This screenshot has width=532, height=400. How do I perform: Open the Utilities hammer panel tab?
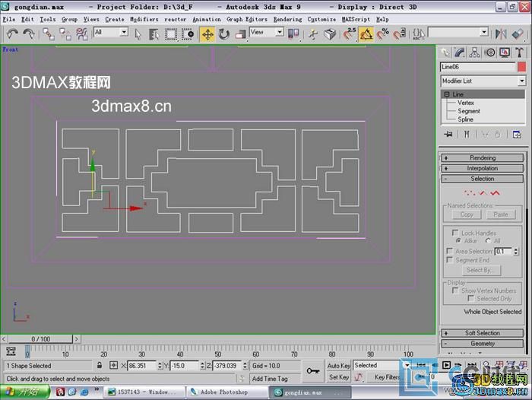[x=519, y=52]
